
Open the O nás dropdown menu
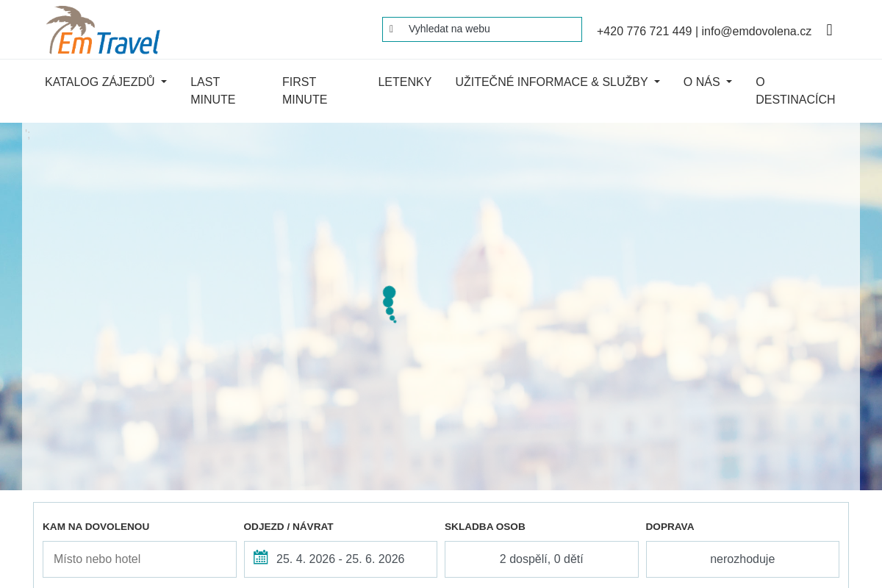click(707, 82)
